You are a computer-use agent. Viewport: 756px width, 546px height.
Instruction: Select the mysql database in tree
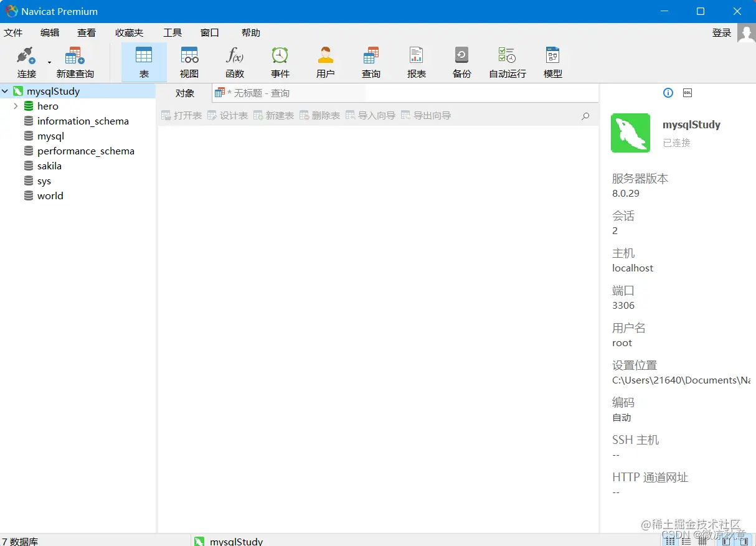pyautogui.click(x=50, y=136)
